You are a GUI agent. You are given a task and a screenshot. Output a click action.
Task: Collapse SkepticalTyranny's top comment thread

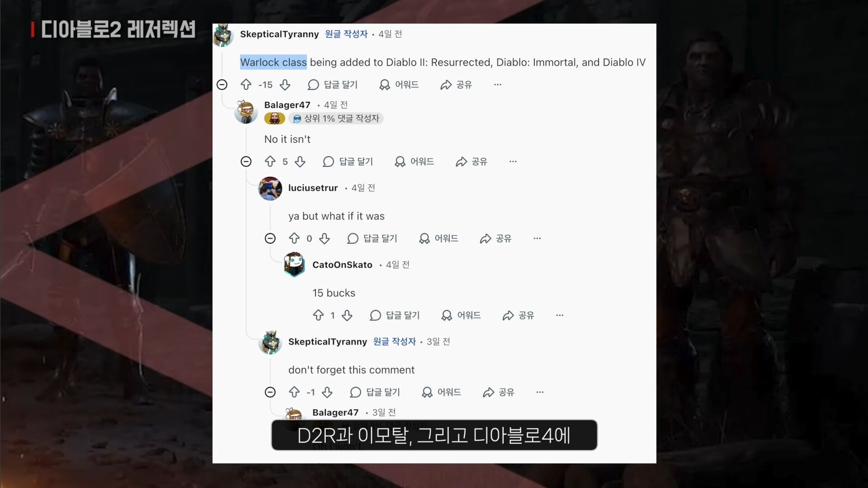point(222,85)
